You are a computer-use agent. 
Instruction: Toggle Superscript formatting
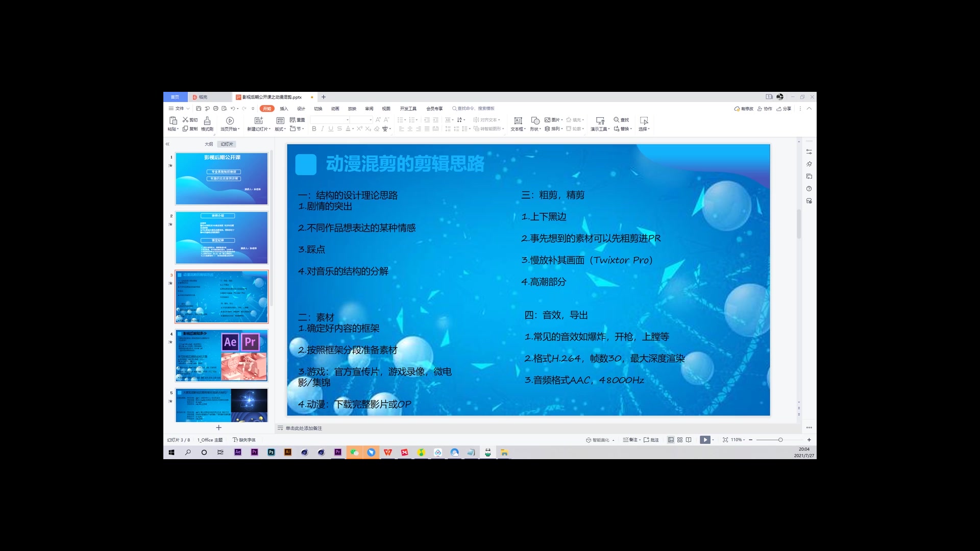coord(360,129)
